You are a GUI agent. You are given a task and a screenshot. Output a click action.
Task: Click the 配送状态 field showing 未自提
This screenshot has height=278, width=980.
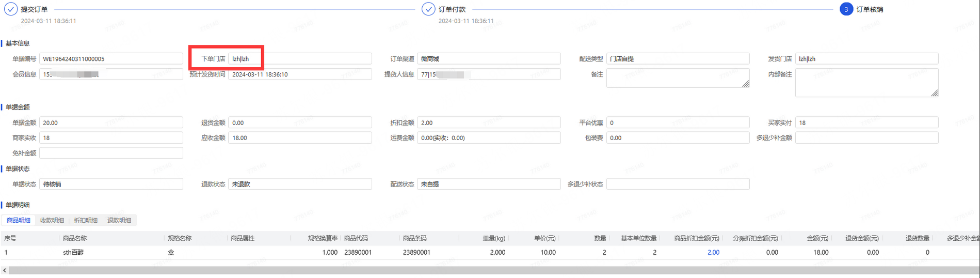[489, 184]
